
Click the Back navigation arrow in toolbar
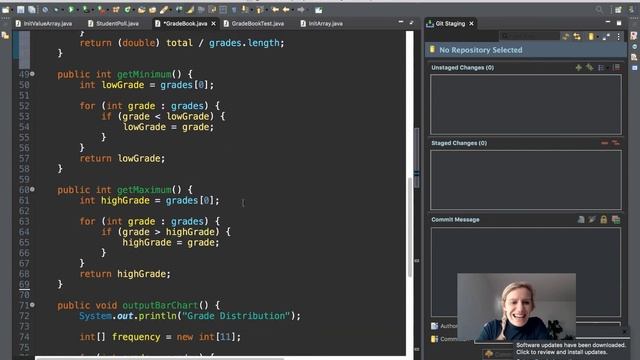coord(287,10)
